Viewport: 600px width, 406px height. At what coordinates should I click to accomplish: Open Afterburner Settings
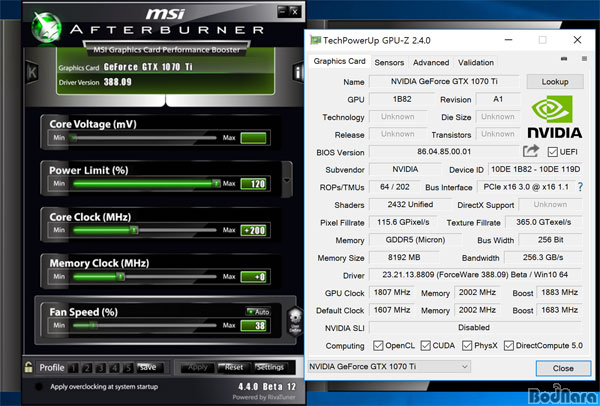(270, 367)
